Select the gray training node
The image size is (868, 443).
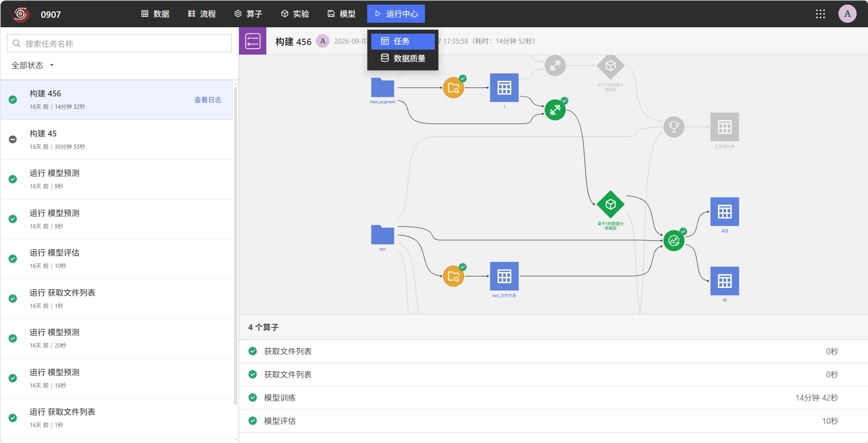tap(555, 66)
